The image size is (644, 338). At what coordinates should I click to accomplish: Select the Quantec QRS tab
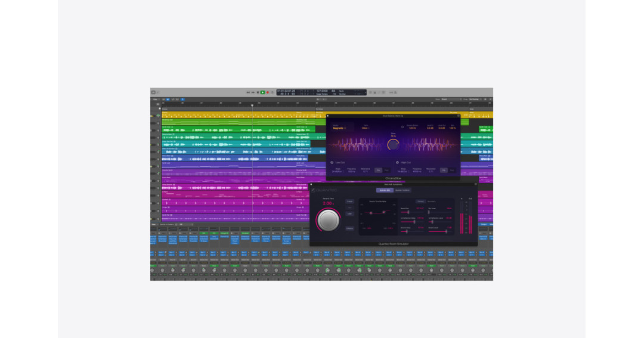pos(385,190)
